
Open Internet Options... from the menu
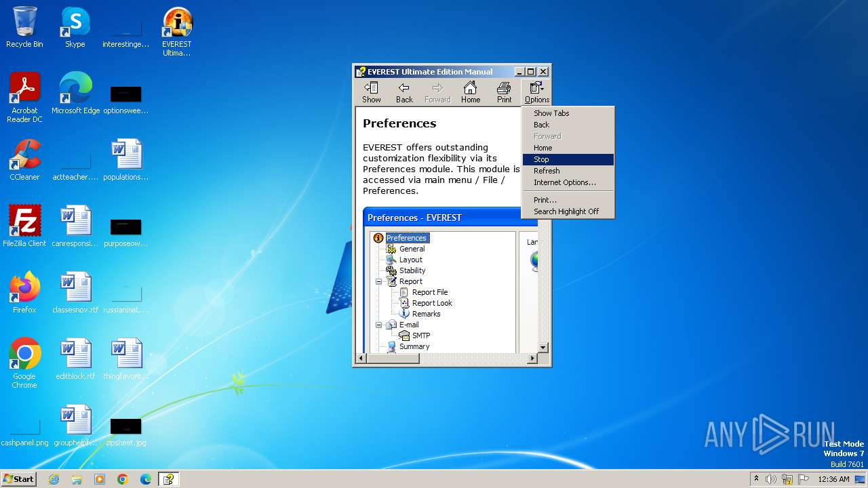click(x=568, y=182)
